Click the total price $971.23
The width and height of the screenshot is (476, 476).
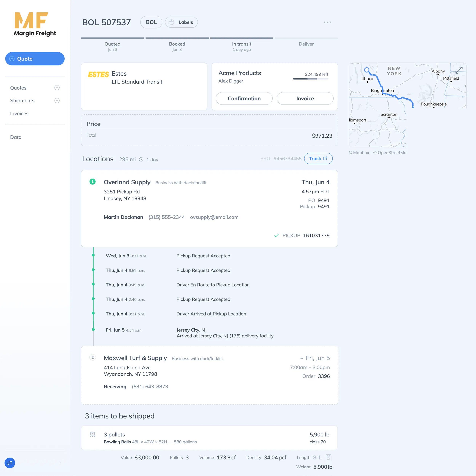coord(322,136)
